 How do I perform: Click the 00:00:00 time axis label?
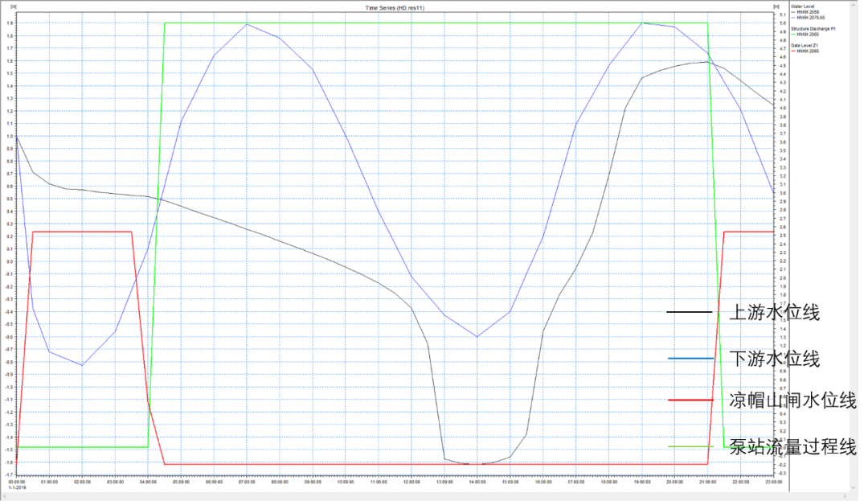pyautogui.click(x=17, y=483)
